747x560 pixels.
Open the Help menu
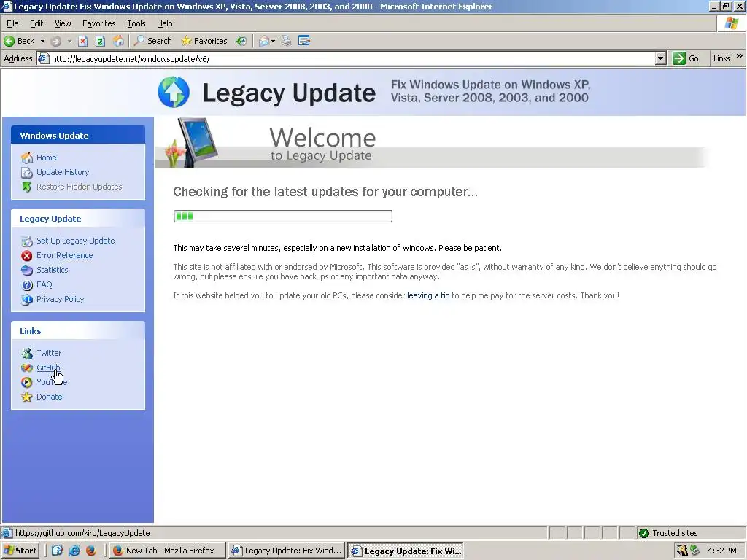click(164, 23)
